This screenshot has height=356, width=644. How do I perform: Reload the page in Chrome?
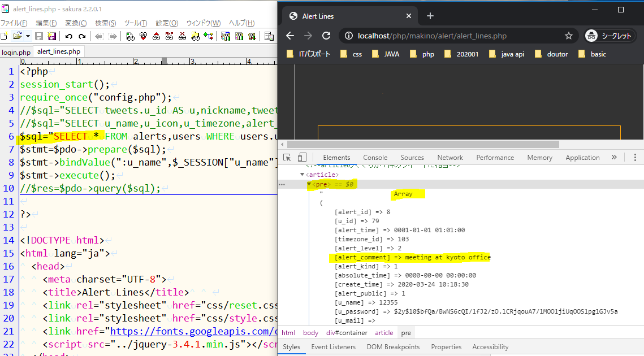[326, 36]
